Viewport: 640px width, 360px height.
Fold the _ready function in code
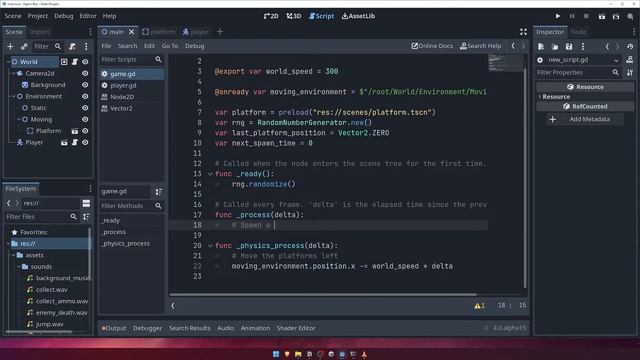[210, 174]
